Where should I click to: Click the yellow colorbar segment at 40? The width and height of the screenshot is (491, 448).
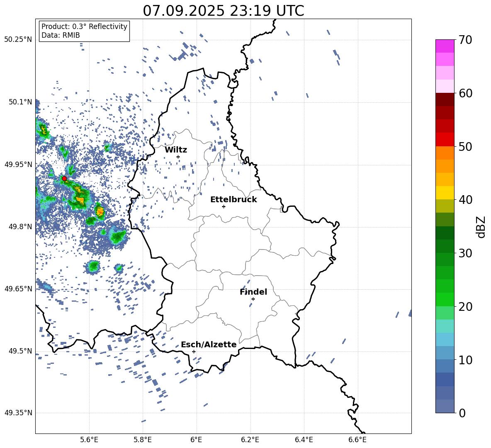pyautogui.click(x=445, y=193)
